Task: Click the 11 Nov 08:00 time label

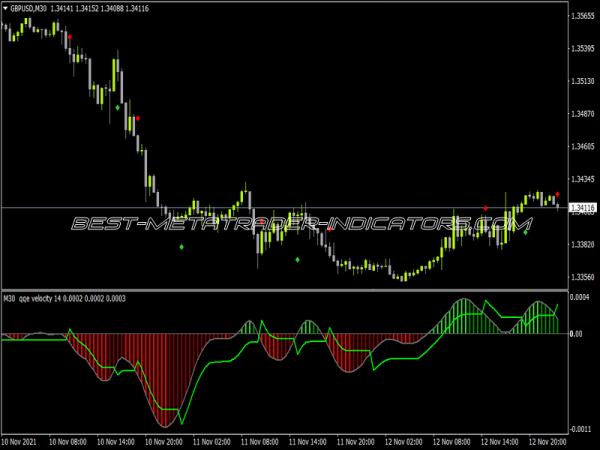Action: click(x=260, y=442)
